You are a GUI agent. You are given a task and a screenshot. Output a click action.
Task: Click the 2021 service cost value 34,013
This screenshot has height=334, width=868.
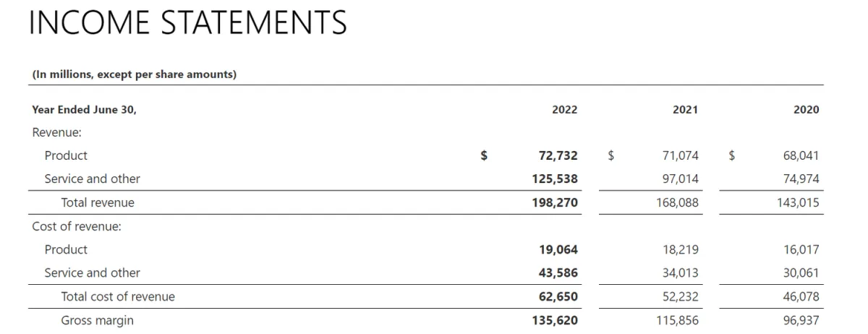(681, 273)
